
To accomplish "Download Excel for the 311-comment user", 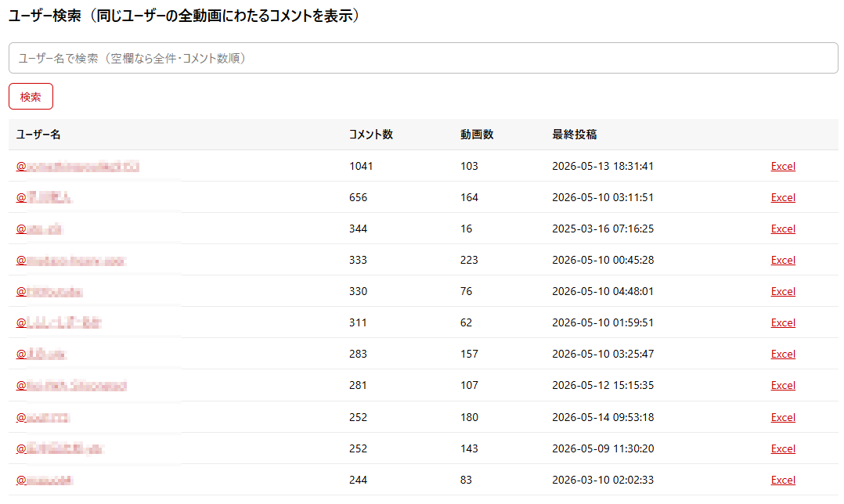I will pos(783,322).
